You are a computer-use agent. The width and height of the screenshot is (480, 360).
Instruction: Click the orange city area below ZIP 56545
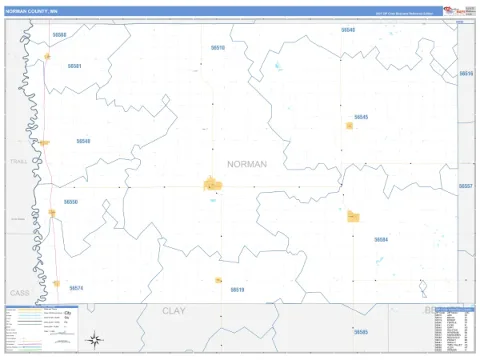pyautogui.click(x=349, y=126)
